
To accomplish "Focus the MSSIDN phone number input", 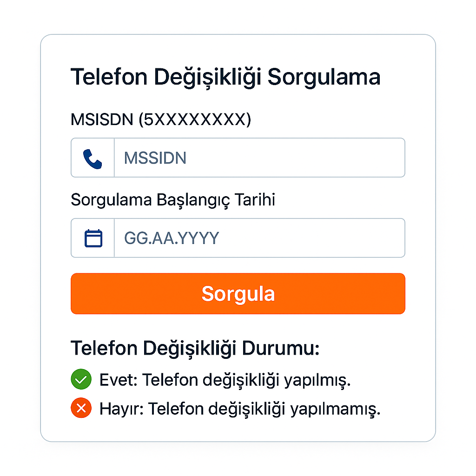I will pyautogui.click(x=259, y=158).
